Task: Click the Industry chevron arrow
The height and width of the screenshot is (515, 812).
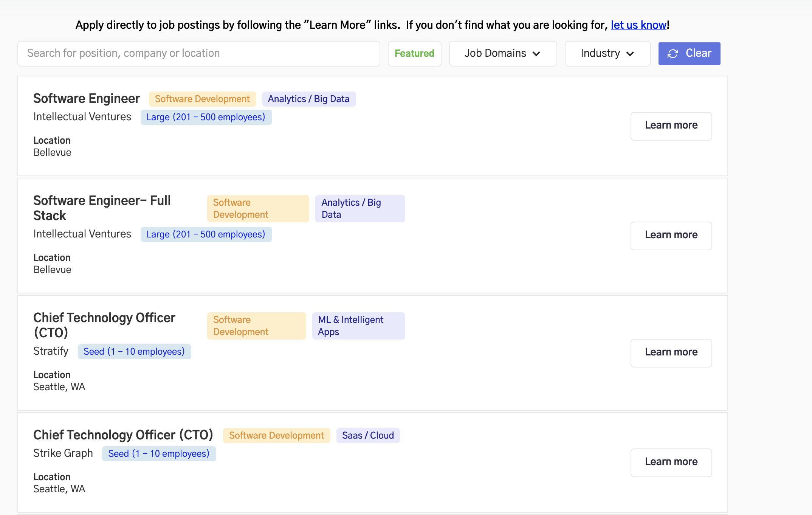Action: click(x=630, y=54)
